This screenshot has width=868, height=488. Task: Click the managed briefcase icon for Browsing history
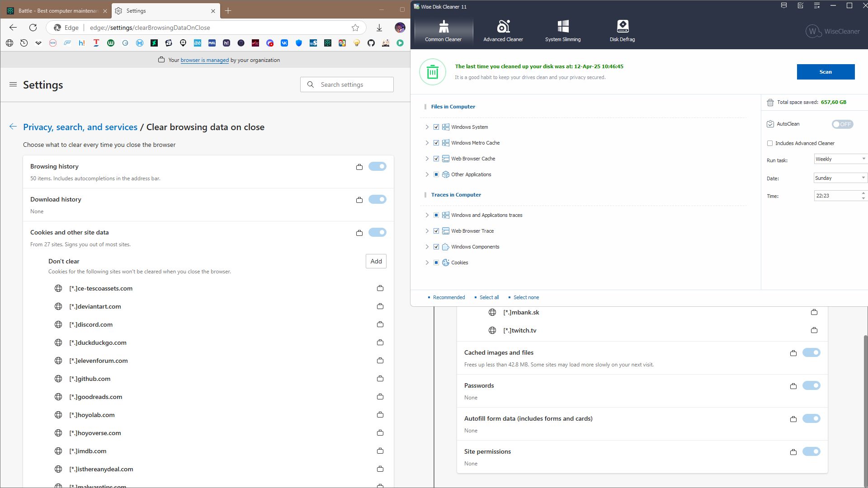[x=359, y=167]
